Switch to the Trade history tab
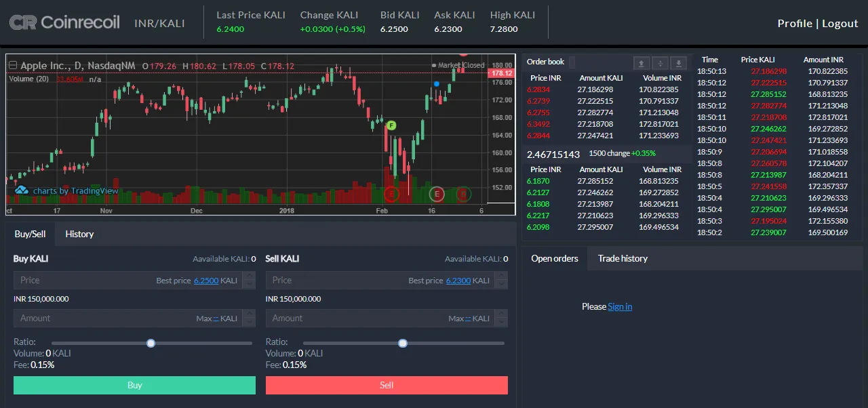868x408 pixels. (623, 258)
